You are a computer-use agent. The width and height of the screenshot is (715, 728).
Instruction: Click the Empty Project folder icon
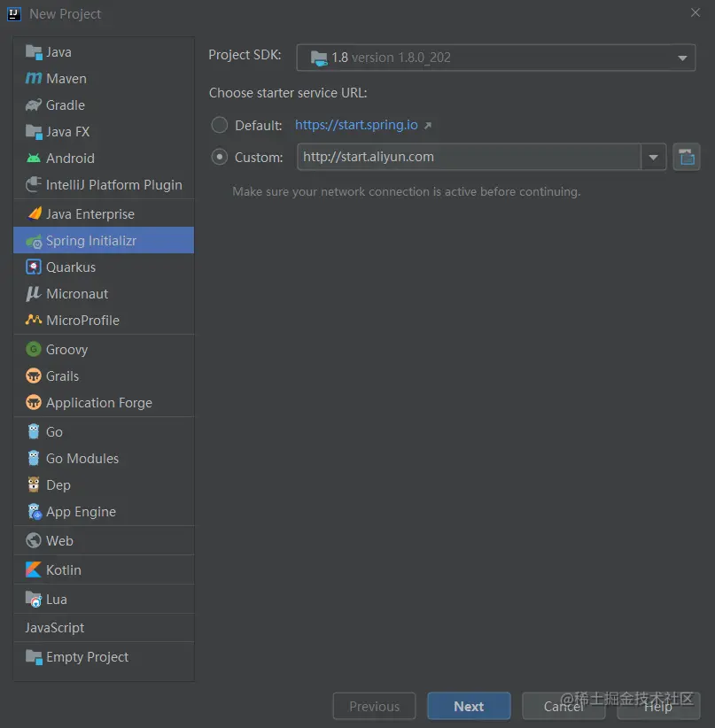click(34, 657)
